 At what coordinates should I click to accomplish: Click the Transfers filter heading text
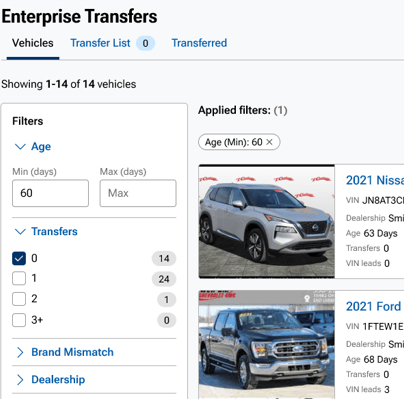pos(54,231)
